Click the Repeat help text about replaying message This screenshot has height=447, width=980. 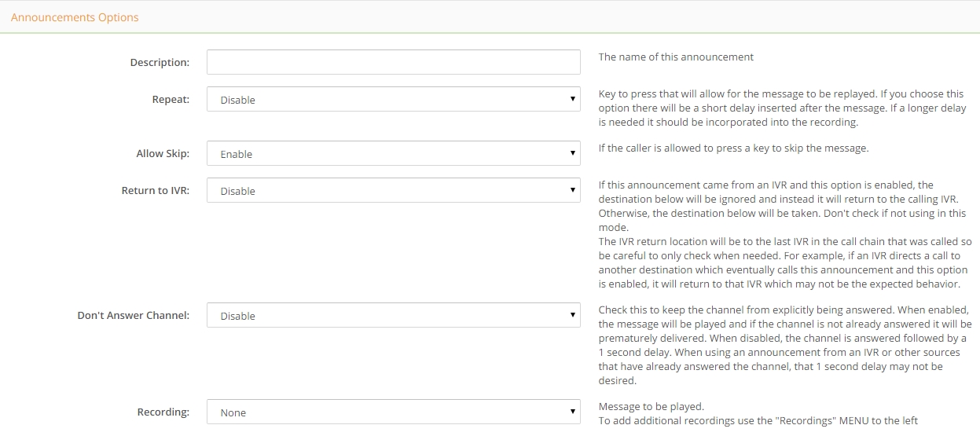pos(783,108)
